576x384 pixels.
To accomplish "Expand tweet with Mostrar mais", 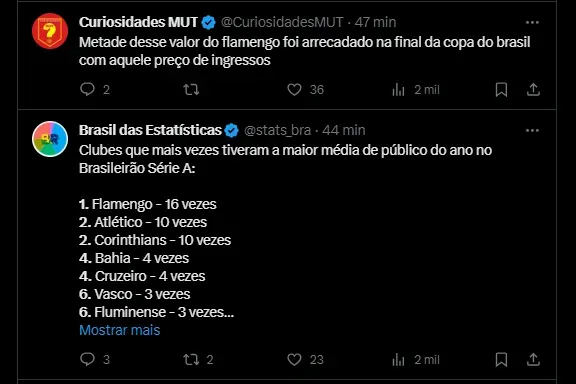I will (x=120, y=330).
